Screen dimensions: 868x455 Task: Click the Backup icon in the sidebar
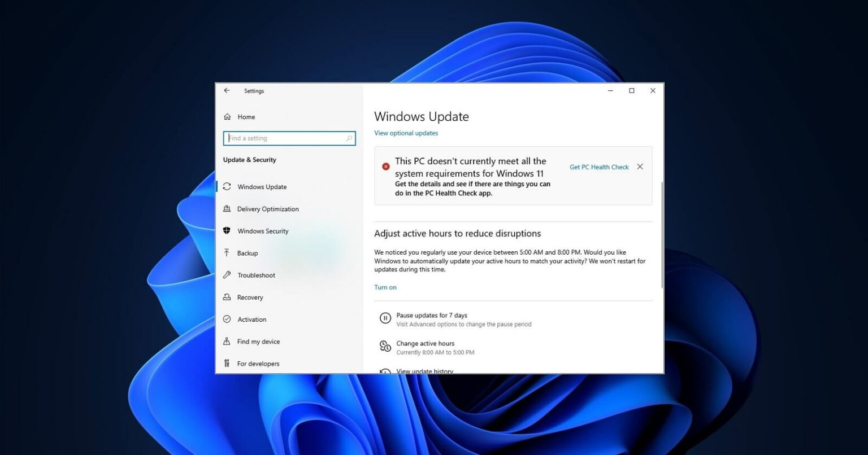point(227,253)
